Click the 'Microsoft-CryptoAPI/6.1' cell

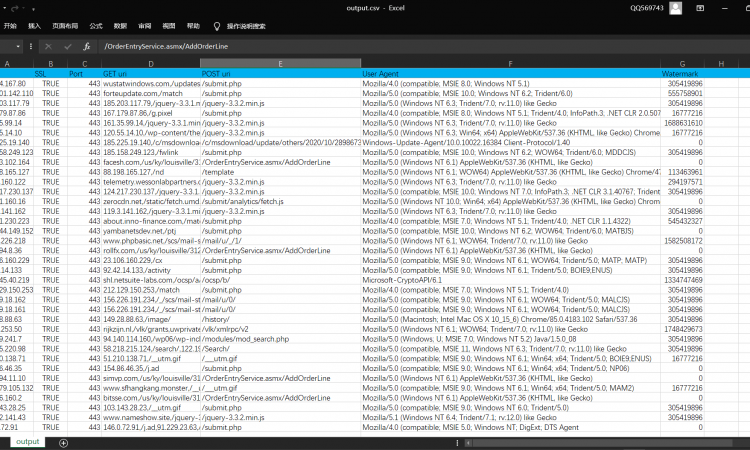coord(510,280)
